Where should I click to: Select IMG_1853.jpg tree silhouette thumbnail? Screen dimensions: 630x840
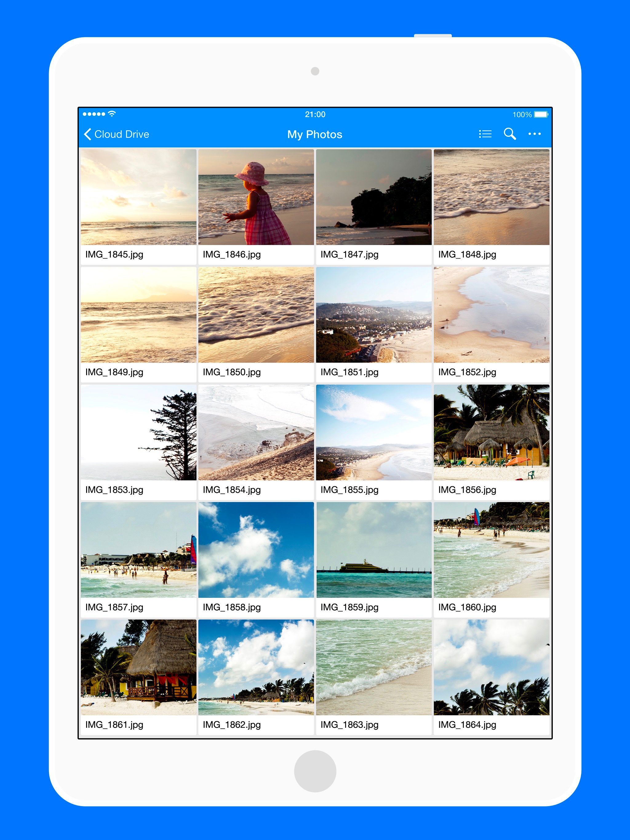(x=138, y=433)
